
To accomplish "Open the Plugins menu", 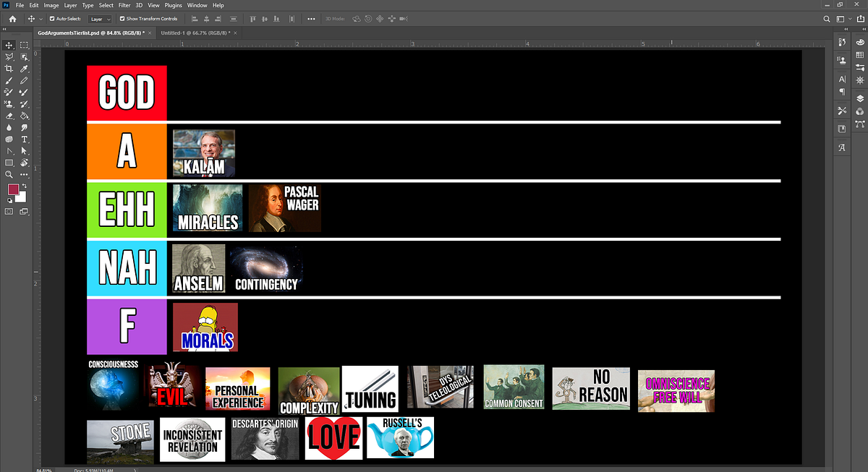I will [x=173, y=5].
